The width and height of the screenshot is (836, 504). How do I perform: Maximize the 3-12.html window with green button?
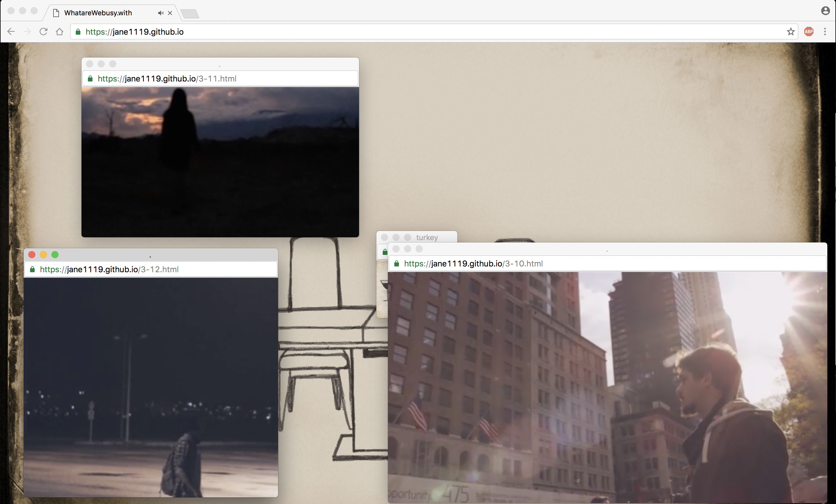(55, 255)
